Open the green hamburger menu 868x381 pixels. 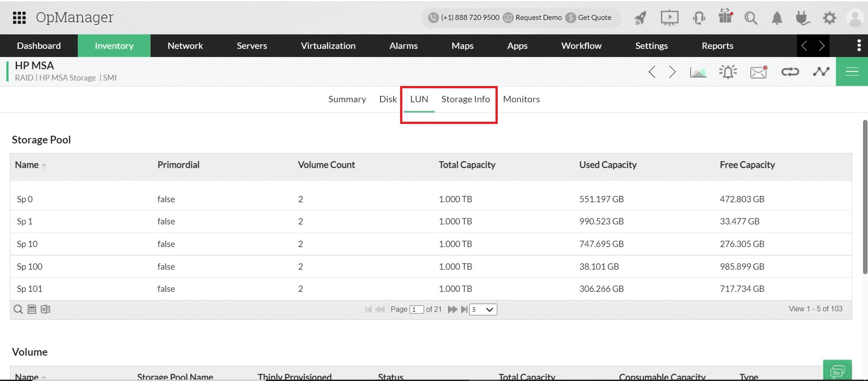pyautogui.click(x=852, y=71)
